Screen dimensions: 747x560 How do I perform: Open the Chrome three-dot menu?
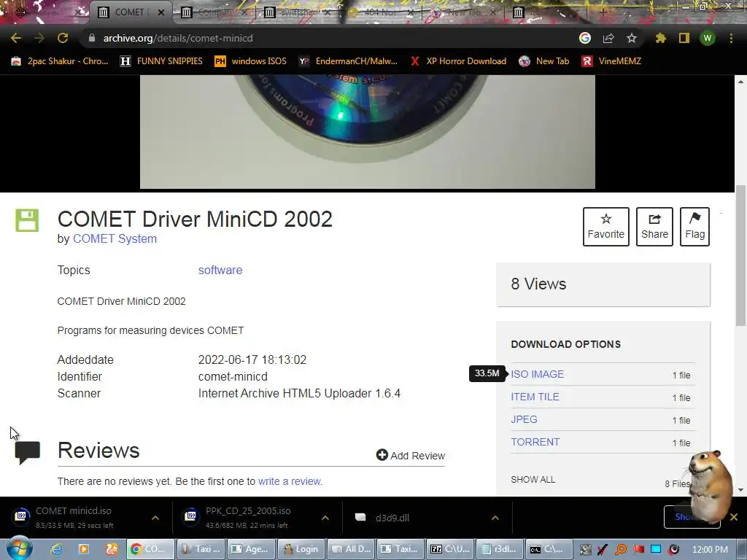click(x=731, y=38)
